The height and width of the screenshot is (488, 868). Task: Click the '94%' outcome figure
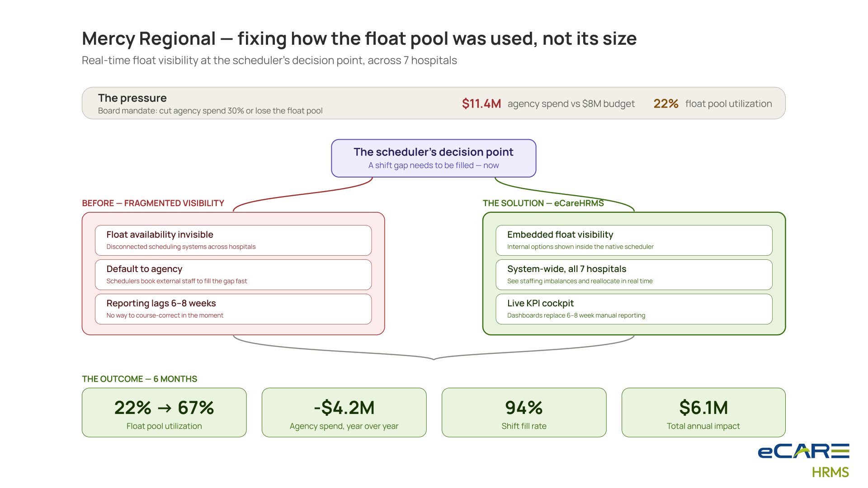point(524,408)
